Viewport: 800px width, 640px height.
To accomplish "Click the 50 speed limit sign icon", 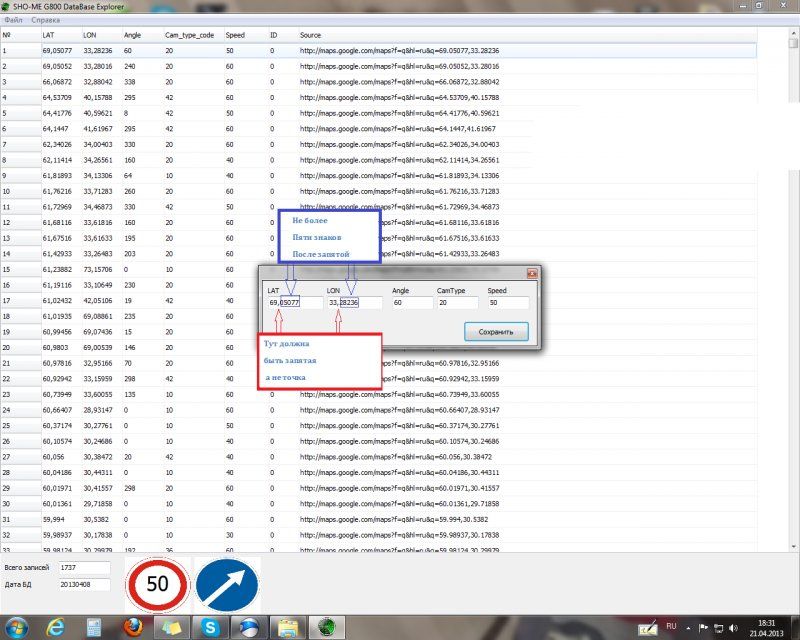I will pyautogui.click(x=157, y=585).
